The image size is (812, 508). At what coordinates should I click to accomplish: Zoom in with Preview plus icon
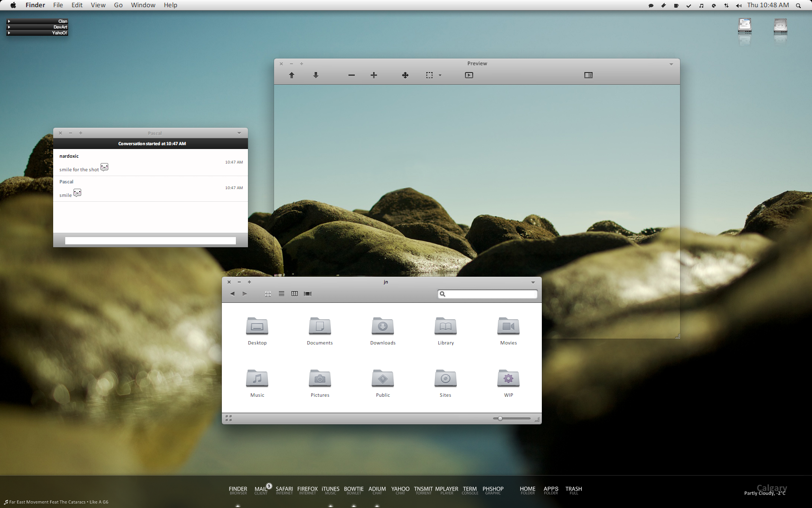[x=374, y=75]
